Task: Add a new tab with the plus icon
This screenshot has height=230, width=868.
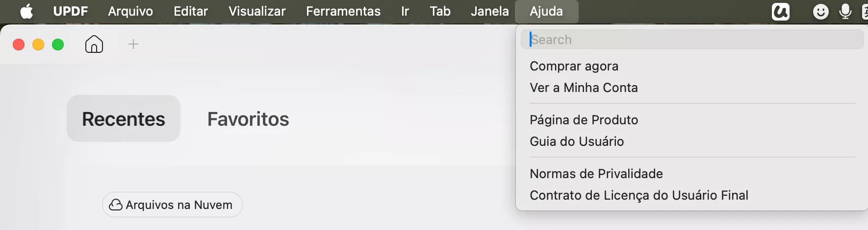Action: 133,45
